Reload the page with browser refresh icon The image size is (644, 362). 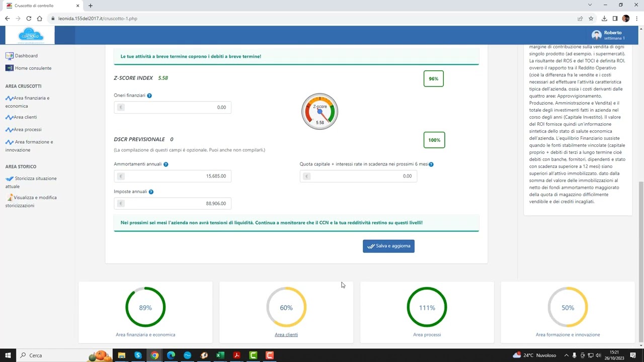tap(29, 19)
